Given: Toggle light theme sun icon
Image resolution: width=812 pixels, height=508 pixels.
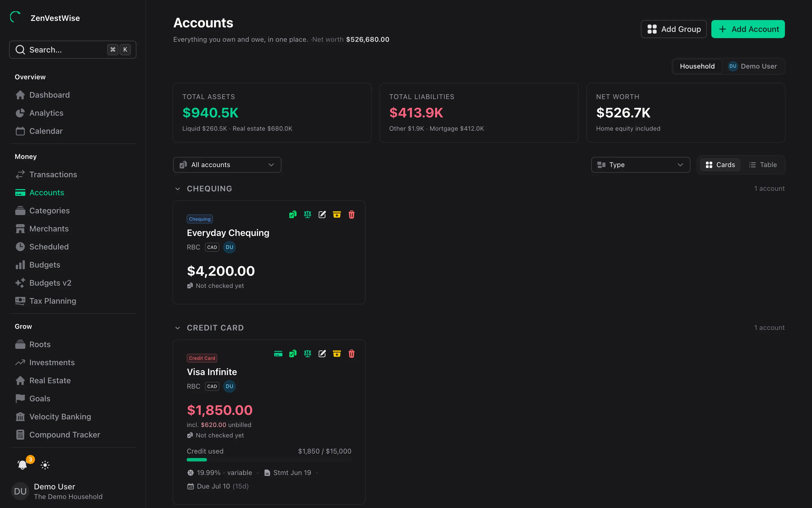Looking at the screenshot, I should pyautogui.click(x=45, y=465).
